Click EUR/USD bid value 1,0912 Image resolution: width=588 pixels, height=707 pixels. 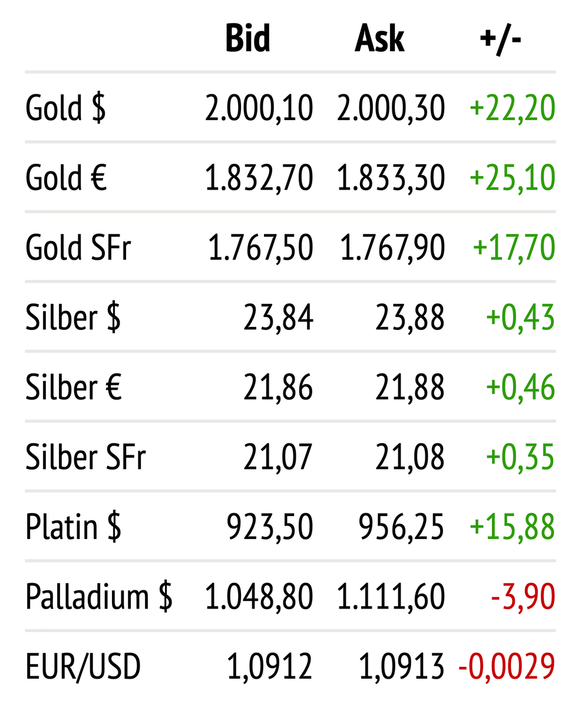[270, 666]
